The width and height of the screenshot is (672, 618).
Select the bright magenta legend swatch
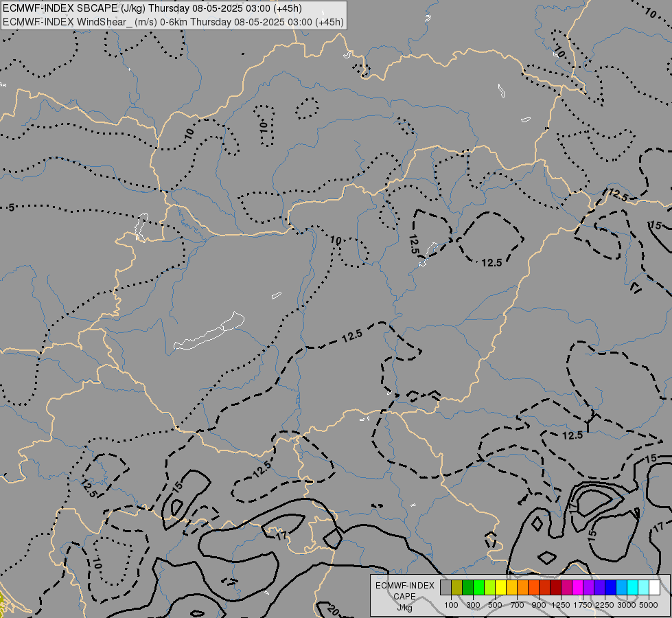tap(577, 588)
